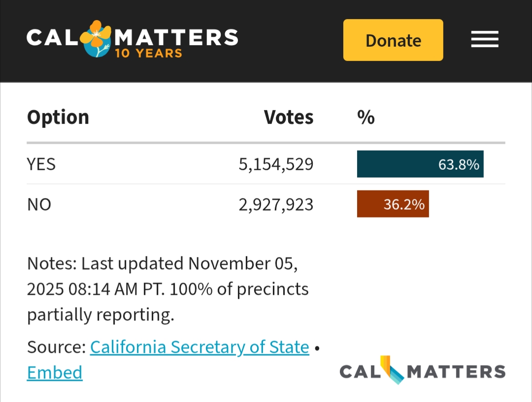
Task: Click the % column header
Action: (x=366, y=117)
